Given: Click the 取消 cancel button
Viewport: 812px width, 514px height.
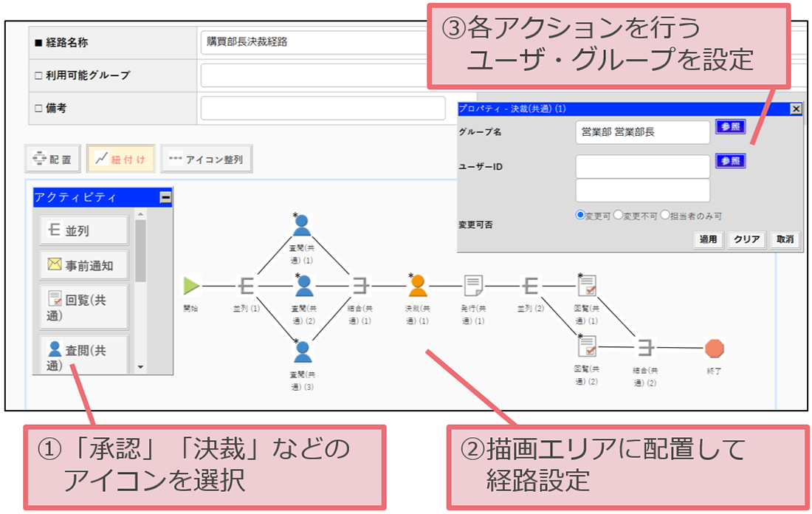Looking at the screenshot, I should [785, 239].
